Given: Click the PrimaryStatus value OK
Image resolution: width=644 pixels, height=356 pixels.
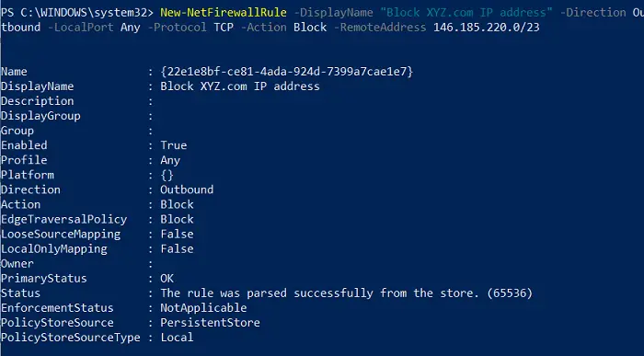Looking at the screenshot, I should coord(167,279).
